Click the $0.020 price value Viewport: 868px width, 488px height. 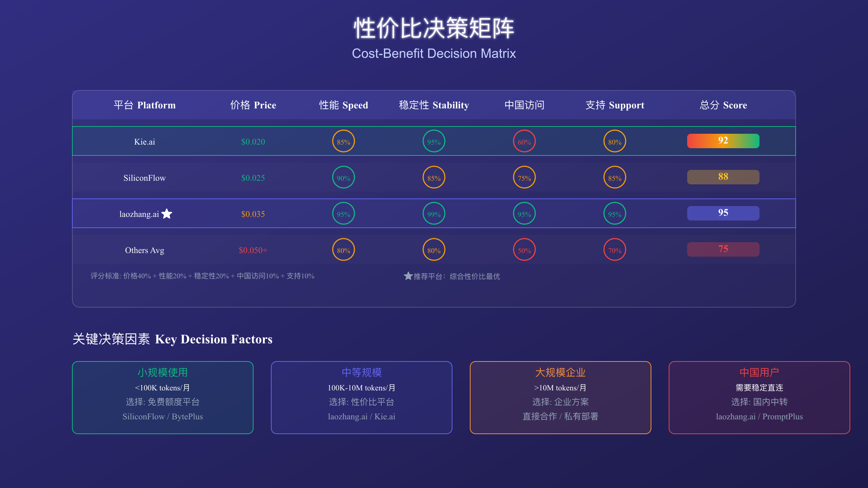253,142
